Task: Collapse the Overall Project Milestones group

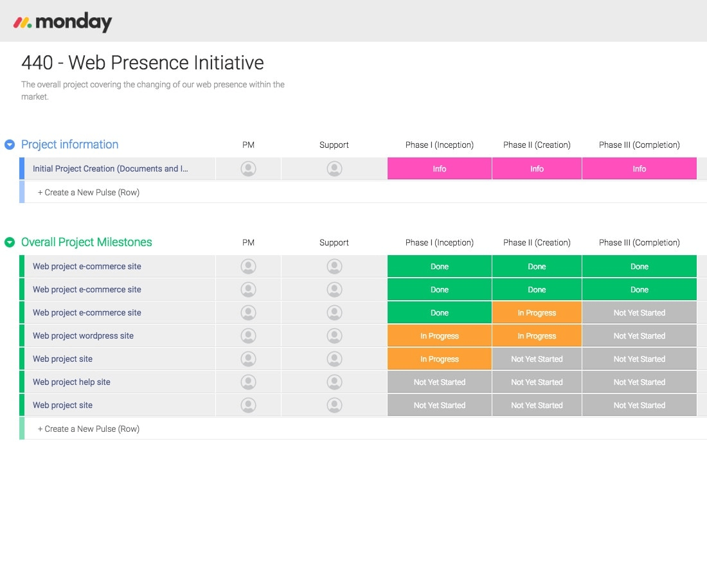Action: 10,242
